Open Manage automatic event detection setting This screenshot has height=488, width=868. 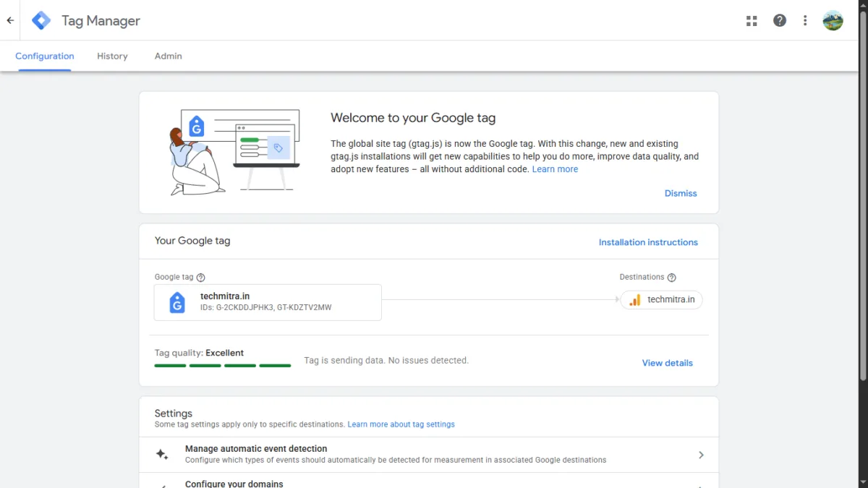pos(429,455)
